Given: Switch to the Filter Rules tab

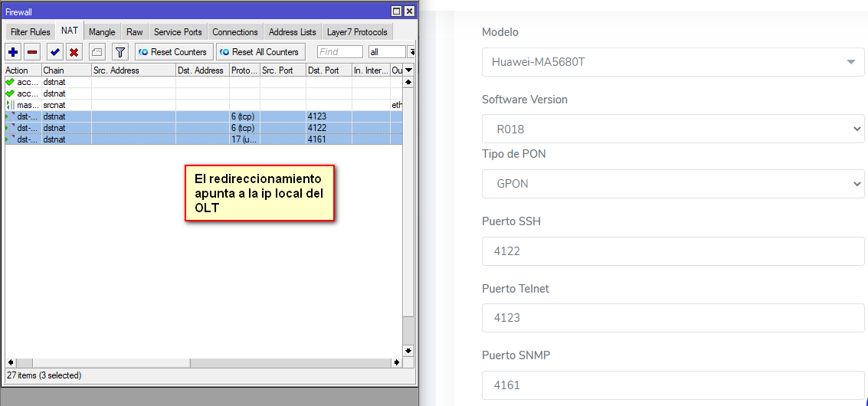Looking at the screenshot, I should (30, 32).
